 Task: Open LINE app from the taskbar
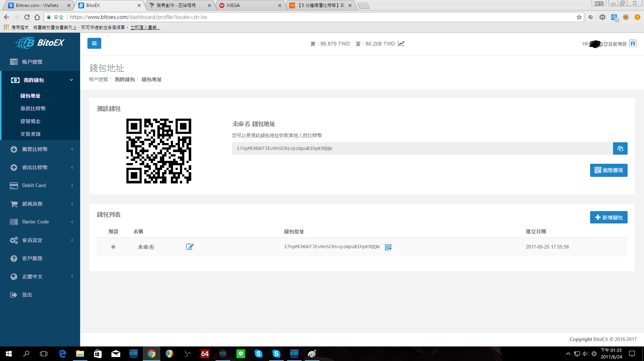(240, 353)
